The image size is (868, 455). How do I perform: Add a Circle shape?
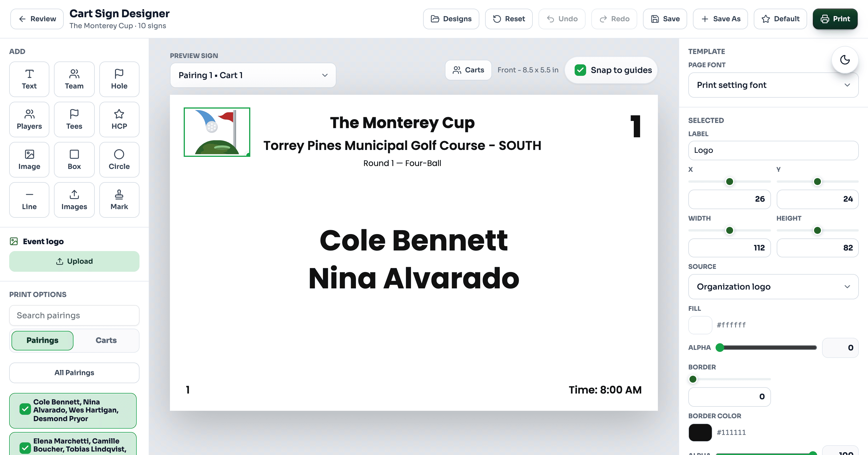point(119,159)
